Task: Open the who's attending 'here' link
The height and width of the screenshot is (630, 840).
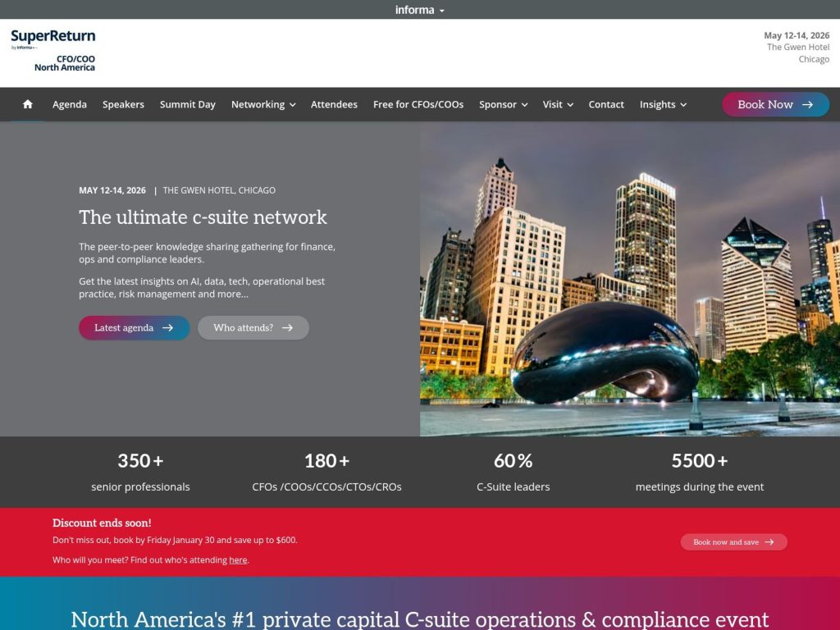Action: pos(238,559)
